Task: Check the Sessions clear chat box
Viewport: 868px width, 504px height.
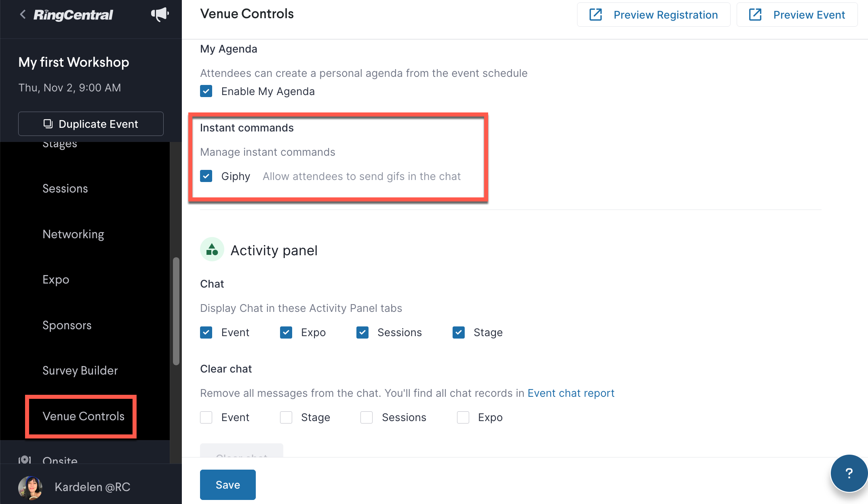Action: click(367, 417)
